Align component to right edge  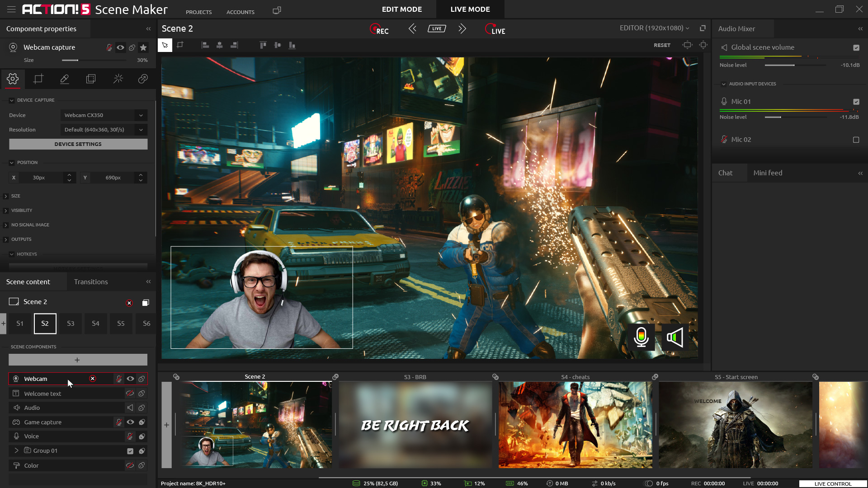[x=234, y=45]
